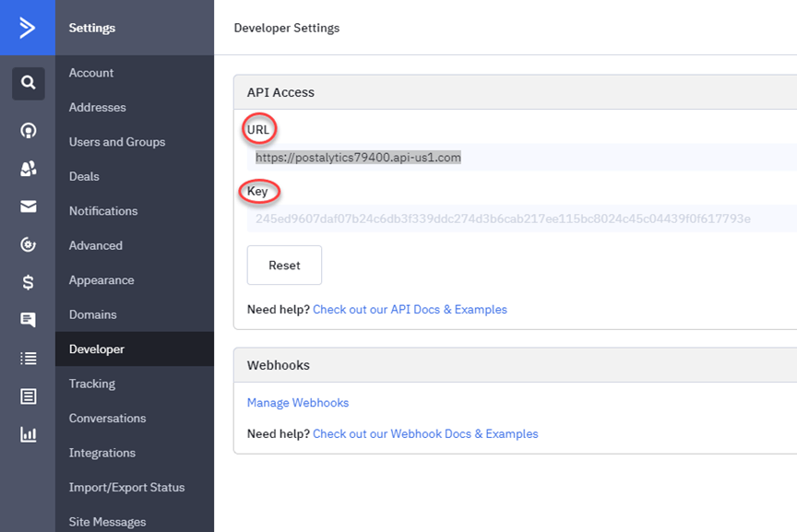797x532 pixels.
Task: Open the Contacts people icon
Action: click(29, 169)
